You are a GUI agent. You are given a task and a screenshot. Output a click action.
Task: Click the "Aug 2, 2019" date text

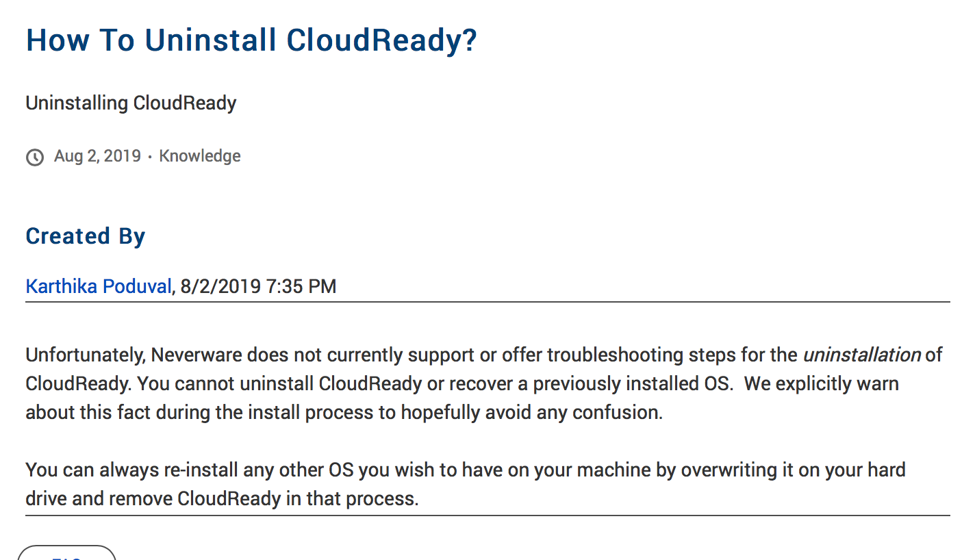point(97,156)
